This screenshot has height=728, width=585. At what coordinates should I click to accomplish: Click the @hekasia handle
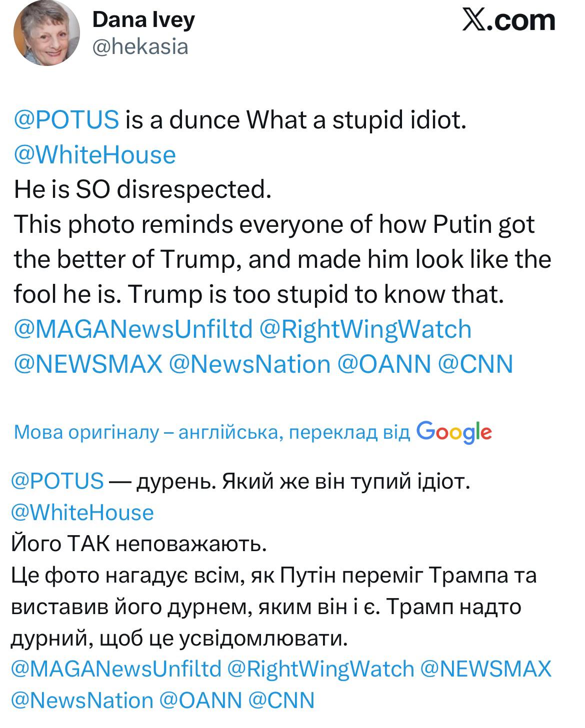point(140,46)
